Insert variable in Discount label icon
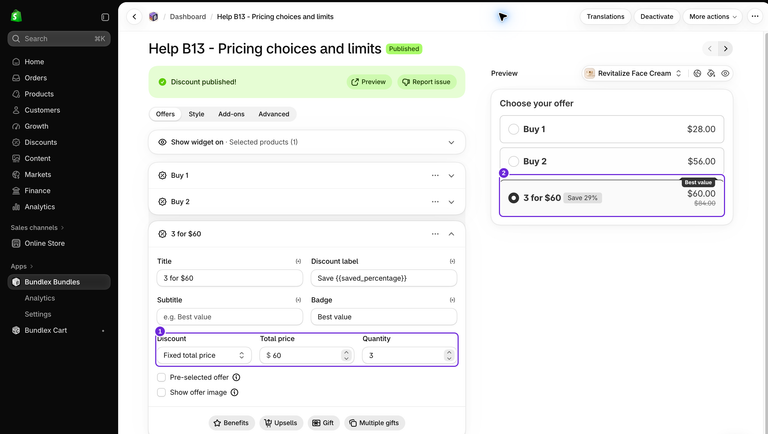Viewport: 768px width, 434px height. (452, 262)
